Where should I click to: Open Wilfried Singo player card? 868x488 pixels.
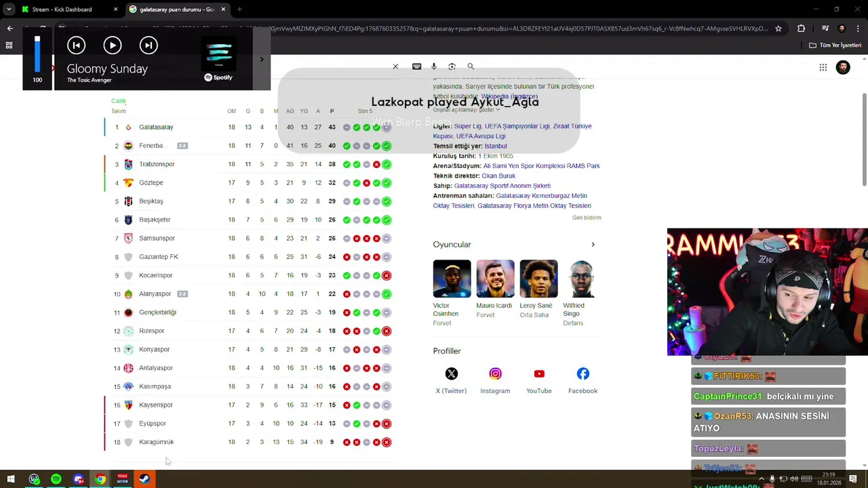tap(580, 293)
